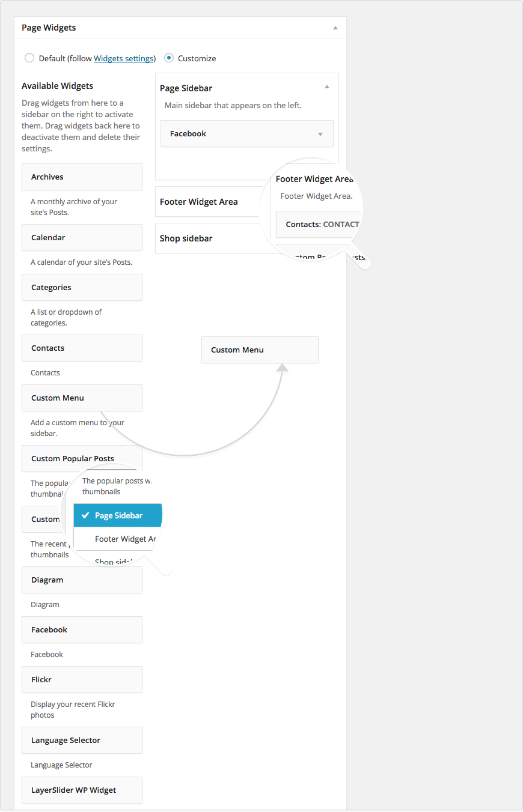Click the Archives widget
This screenshot has height=812, width=523.
[82, 177]
